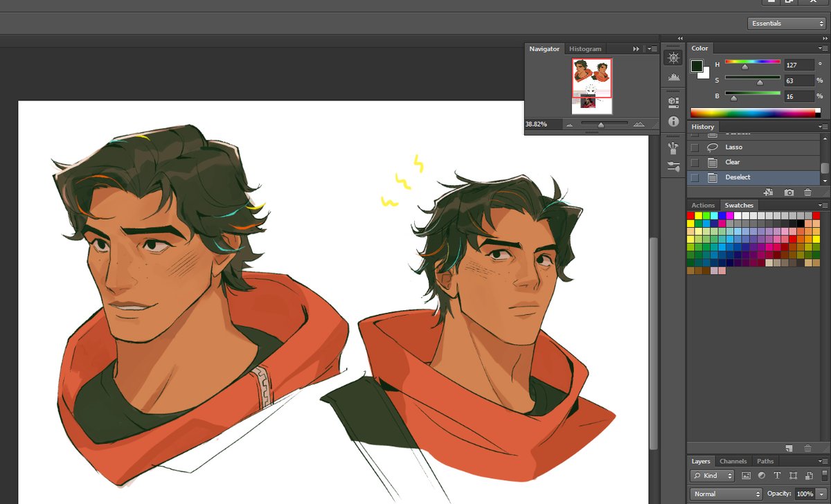Create new snapshot with camera icon
The width and height of the screenshot is (831, 504).
click(788, 192)
